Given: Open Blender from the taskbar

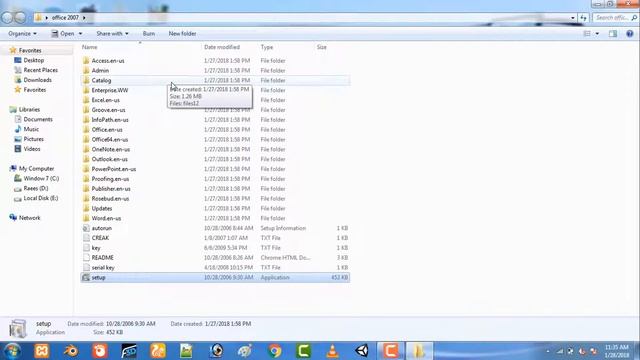Looking at the screenshot, I should (x=71, y=351).
